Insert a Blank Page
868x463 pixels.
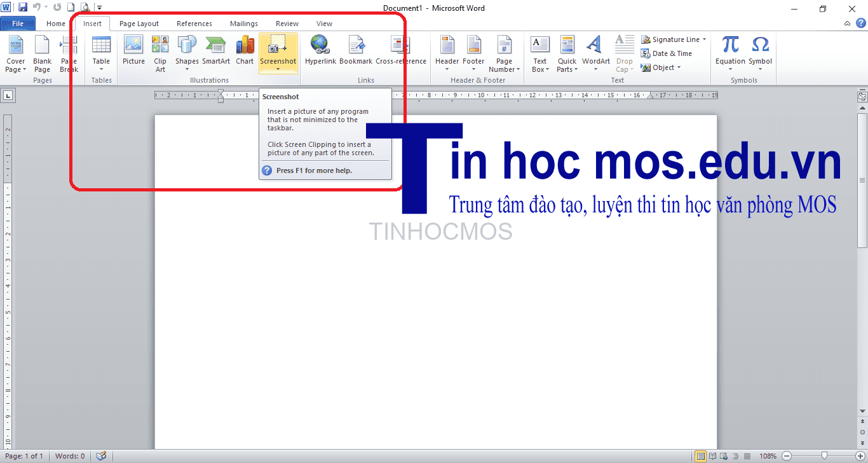pyautogui.click(x=43, y=54)
